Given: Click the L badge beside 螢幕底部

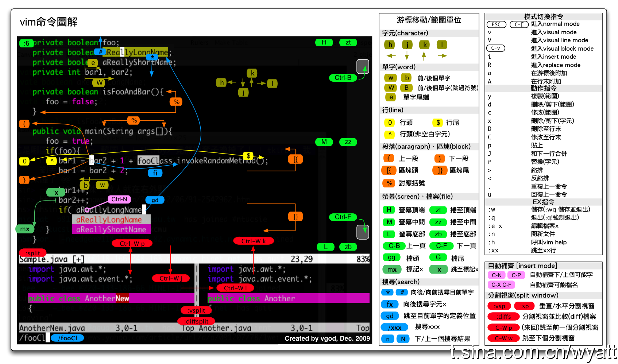Looking at the screenshot, I should pos(389,234).
